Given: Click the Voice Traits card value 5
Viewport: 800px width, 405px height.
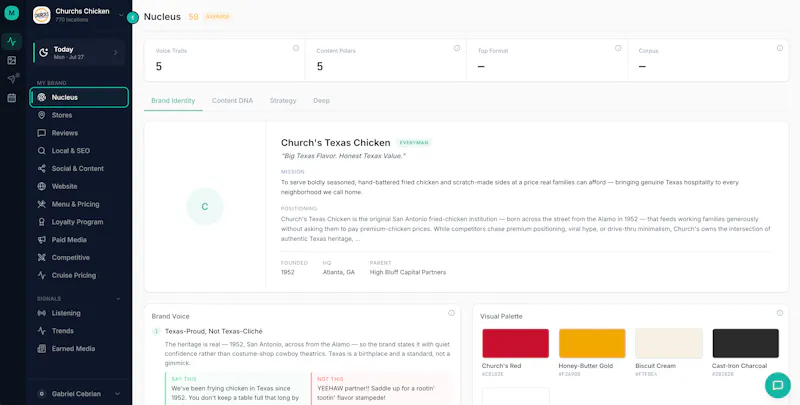Looking at the screenshot, I should click(159, 66).
